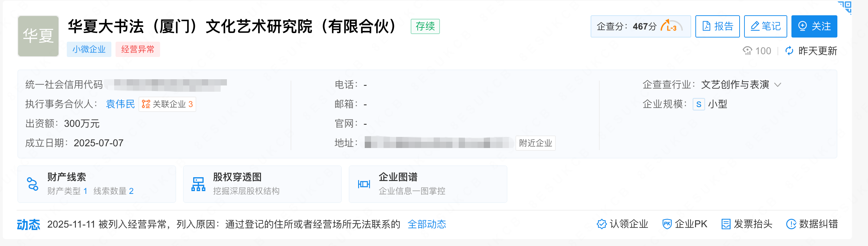This screenshot has height=246, width=868.
Task: Open the 企业图谱 enterprise graph card
Action: (x=428, y=184)
